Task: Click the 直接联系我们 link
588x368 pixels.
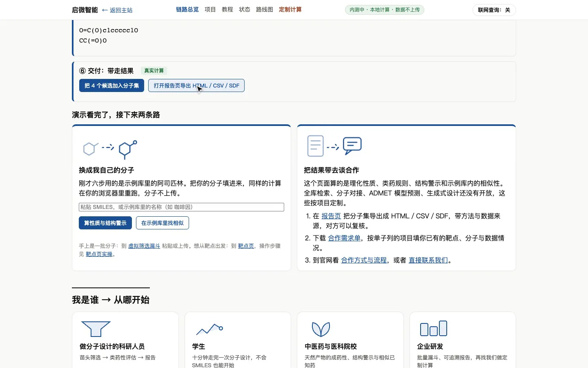Action: 428,260
